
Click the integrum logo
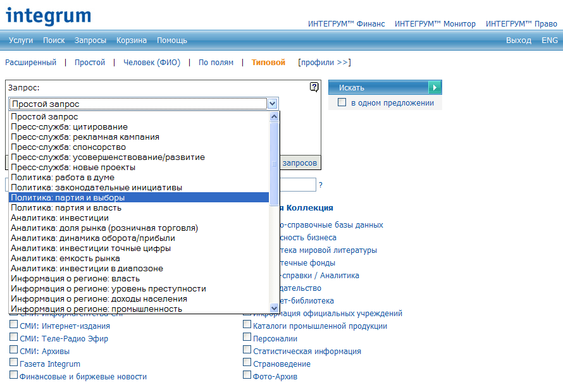pos(48,15)
